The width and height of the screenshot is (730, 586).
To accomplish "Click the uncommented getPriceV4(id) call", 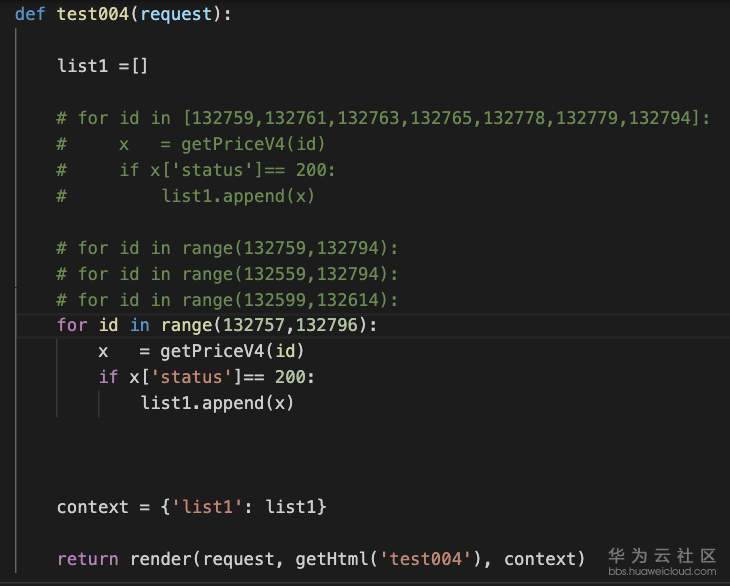I will coord(231,351).
